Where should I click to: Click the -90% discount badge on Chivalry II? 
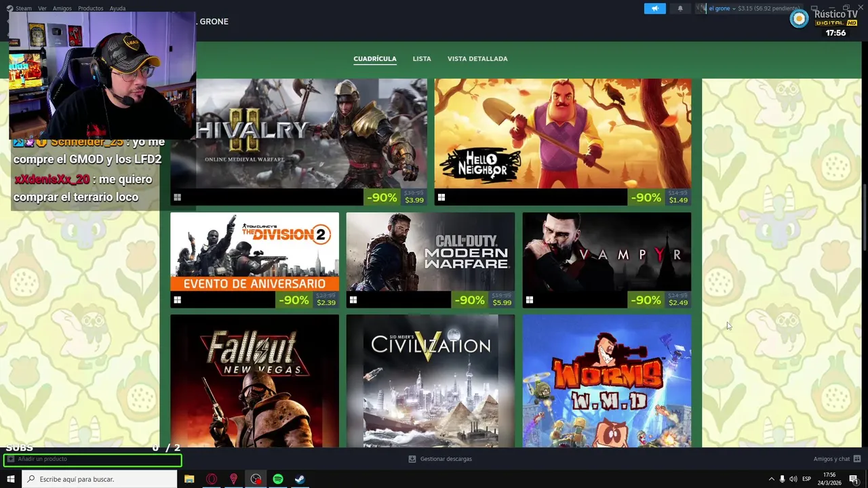(x=382, y=197)
